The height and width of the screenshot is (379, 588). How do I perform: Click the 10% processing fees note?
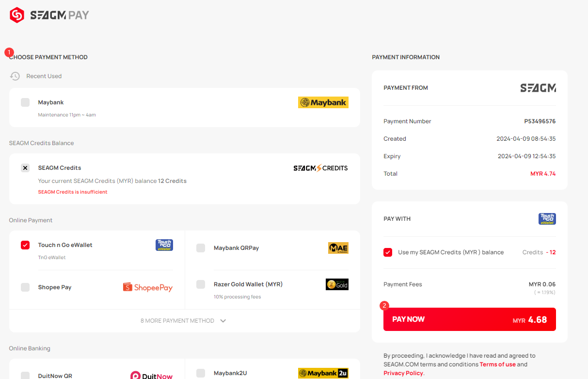pyautogui.click(x=238, y=297)
